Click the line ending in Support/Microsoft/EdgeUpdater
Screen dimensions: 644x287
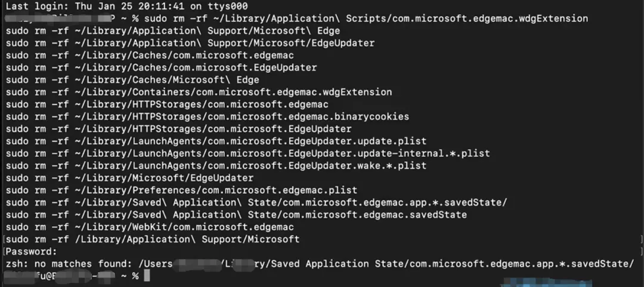coord(190,43)
